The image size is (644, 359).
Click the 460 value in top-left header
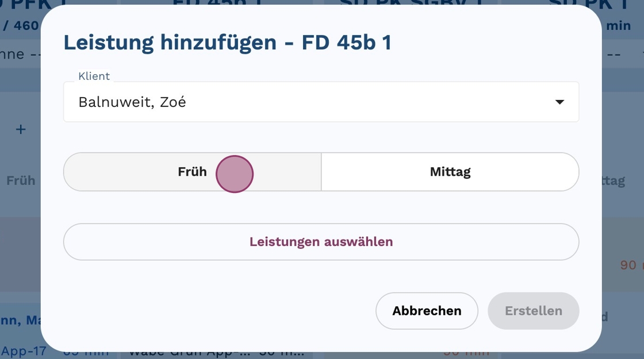26,25
